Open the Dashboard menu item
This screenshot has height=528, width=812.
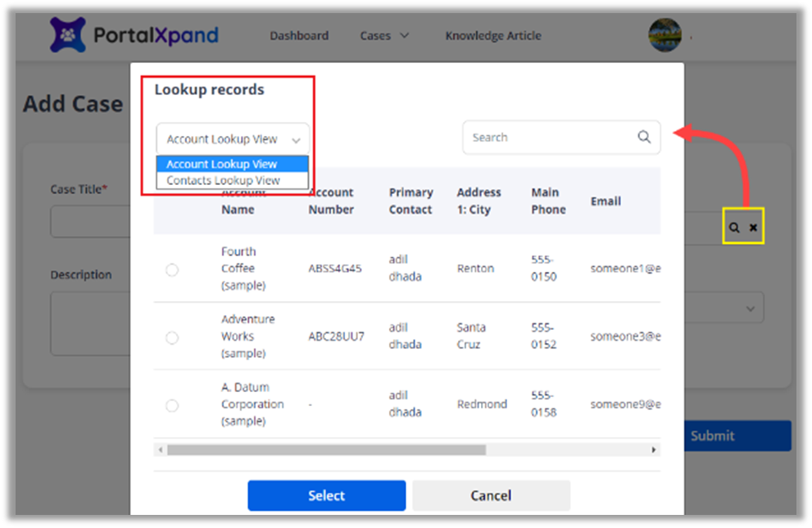(299, 36)
